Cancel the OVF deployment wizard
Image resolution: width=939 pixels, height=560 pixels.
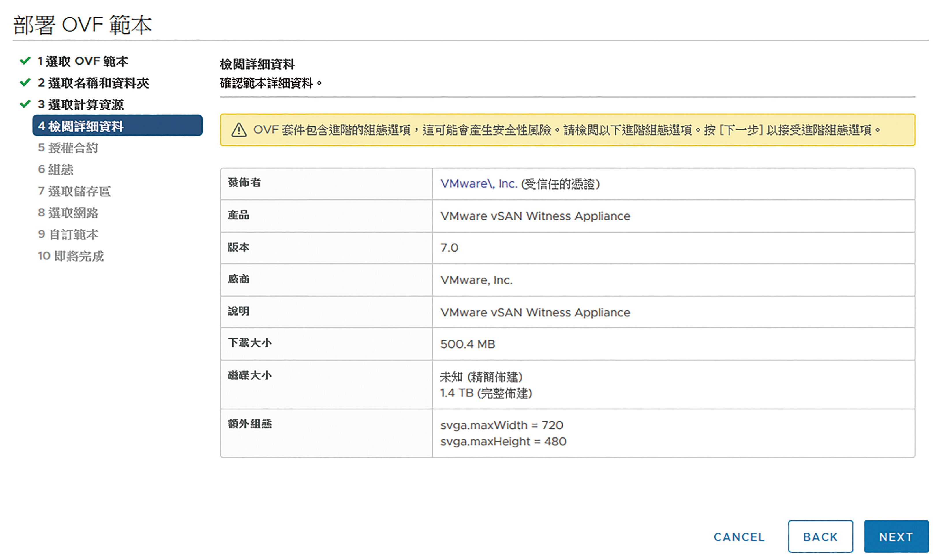point(738,537)
